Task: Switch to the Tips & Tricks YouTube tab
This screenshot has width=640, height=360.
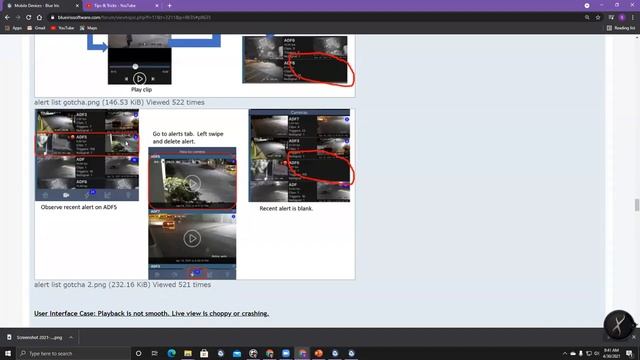Action: coord(118,6)
